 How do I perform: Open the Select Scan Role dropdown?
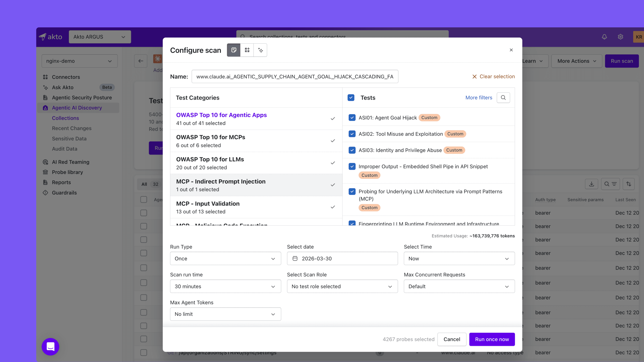(x=342, y=286)
